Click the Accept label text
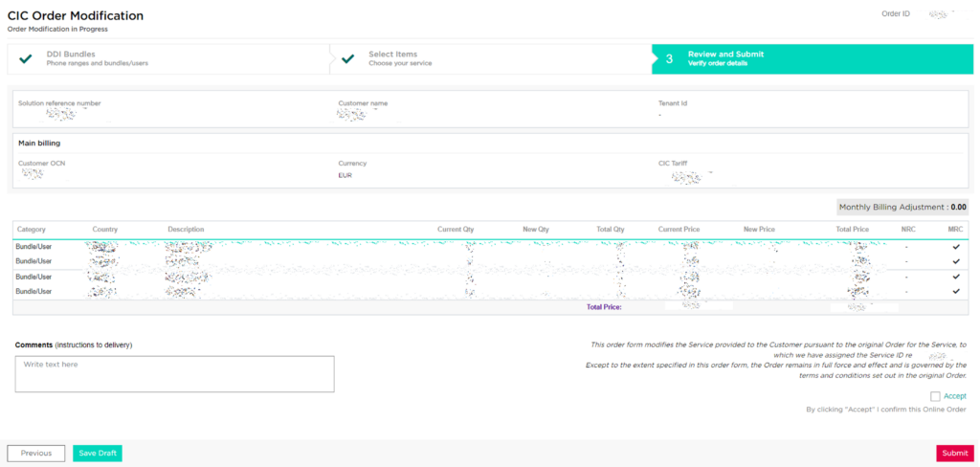Viewport: 980px width, 467px height. pyautogui.click(x=955, y=396)
